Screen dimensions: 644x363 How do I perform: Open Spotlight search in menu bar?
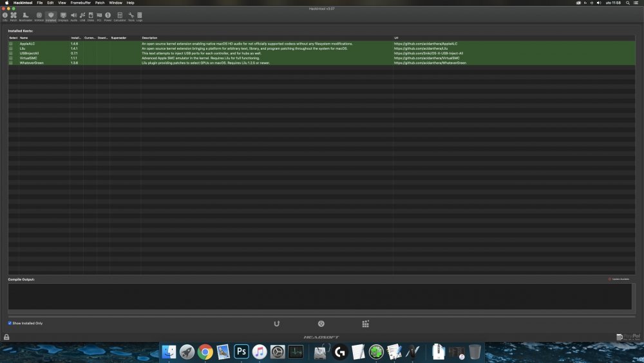pos(627,3)
